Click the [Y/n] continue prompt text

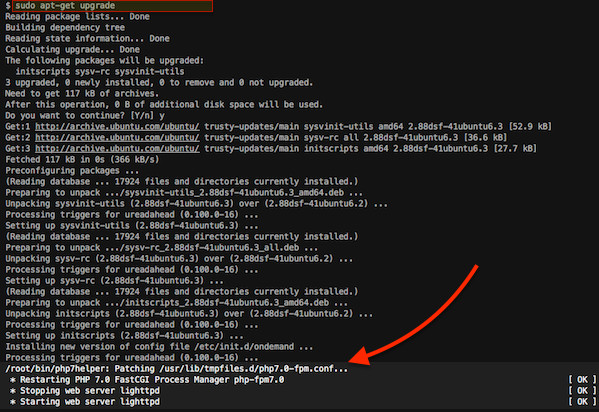tap(142, 116)
